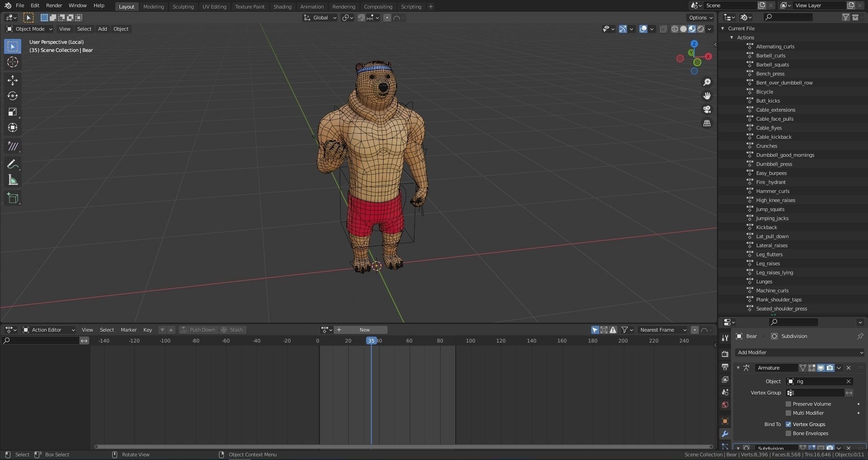Enable Bone Envelopes checkbox
Viewport: 868px width, 460px height.
tap(788, 433)
